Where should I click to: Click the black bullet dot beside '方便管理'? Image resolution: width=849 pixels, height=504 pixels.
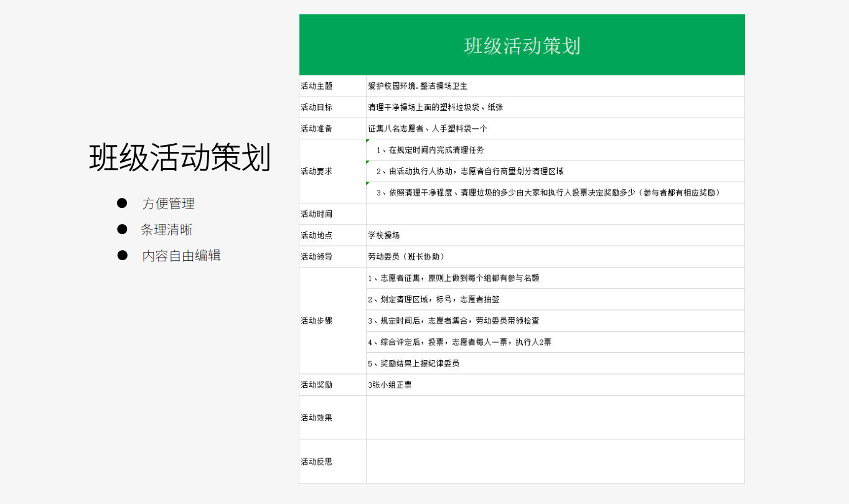click(x=122, y=203)
